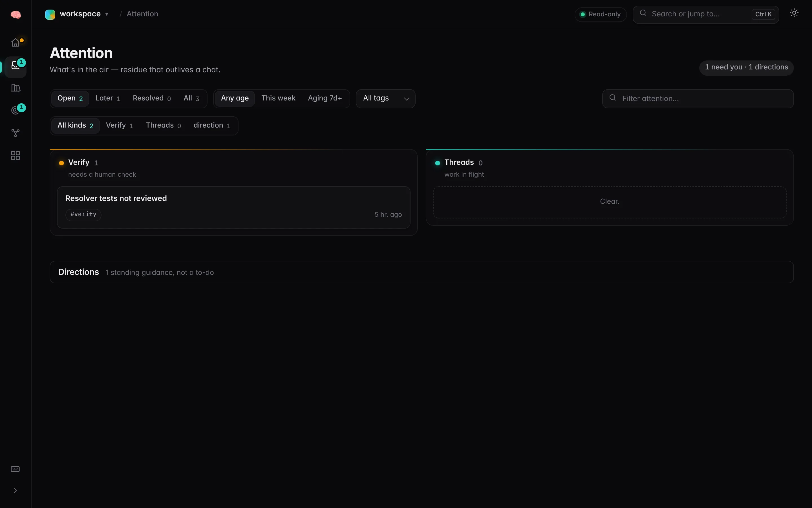
Task: Expand the Directions section
Action: tap(422, 272)
